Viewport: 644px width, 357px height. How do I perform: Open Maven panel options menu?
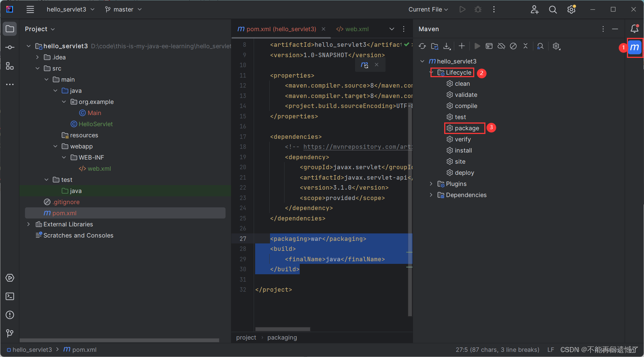point(603,29)
